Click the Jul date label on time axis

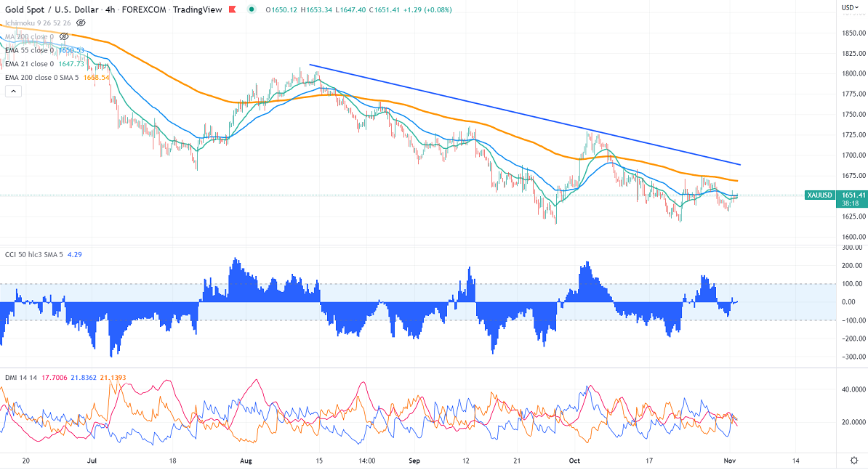pyautogui.click(x=92, y=461)
